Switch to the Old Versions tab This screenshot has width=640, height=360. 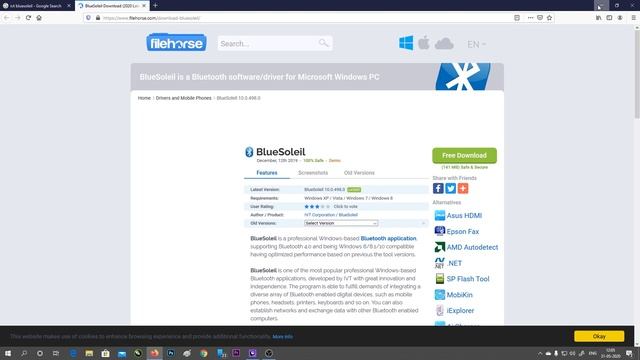[x=359, y=173]
